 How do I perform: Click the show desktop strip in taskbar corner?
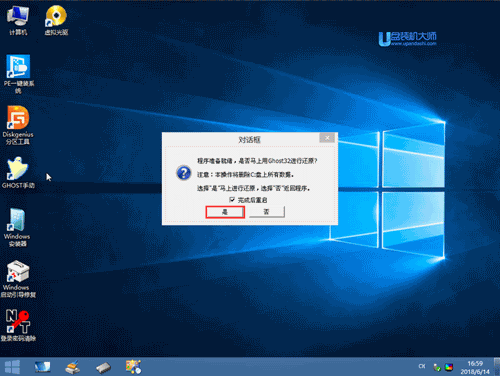click(498, 367)
